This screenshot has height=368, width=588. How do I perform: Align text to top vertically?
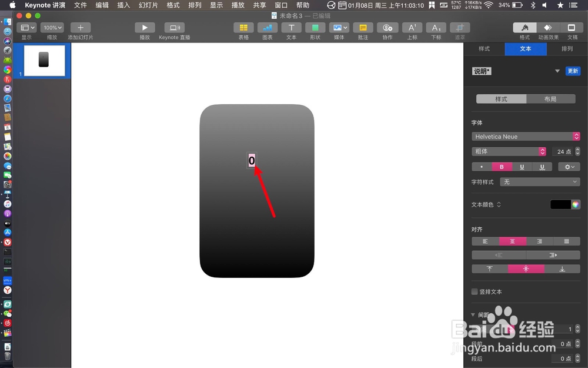click(489, 269)
